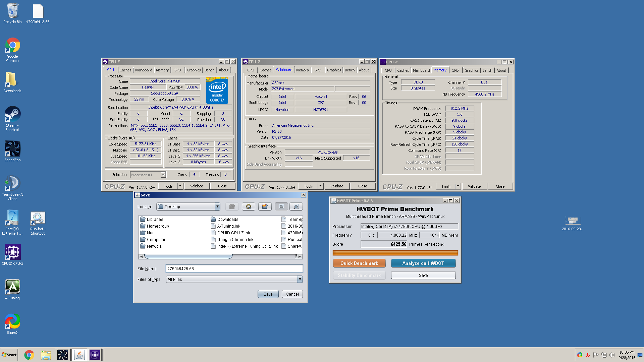
Task: Select the Downloads folder in Save dialog list
Action: click(224, 219)
